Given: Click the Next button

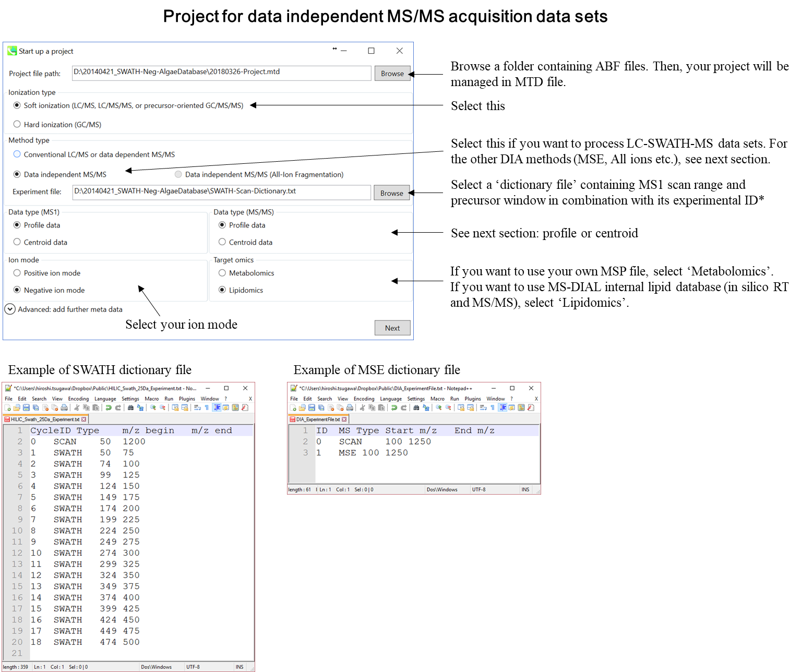Looking at the screenshot, I should coord(392,328).
